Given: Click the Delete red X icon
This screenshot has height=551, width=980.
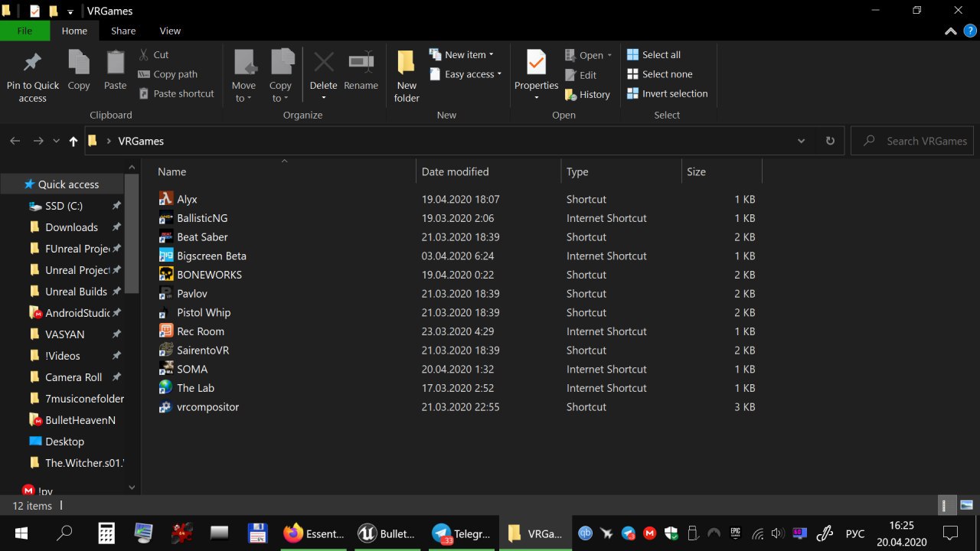Looking at the screenshot, I should pos(323,62).
